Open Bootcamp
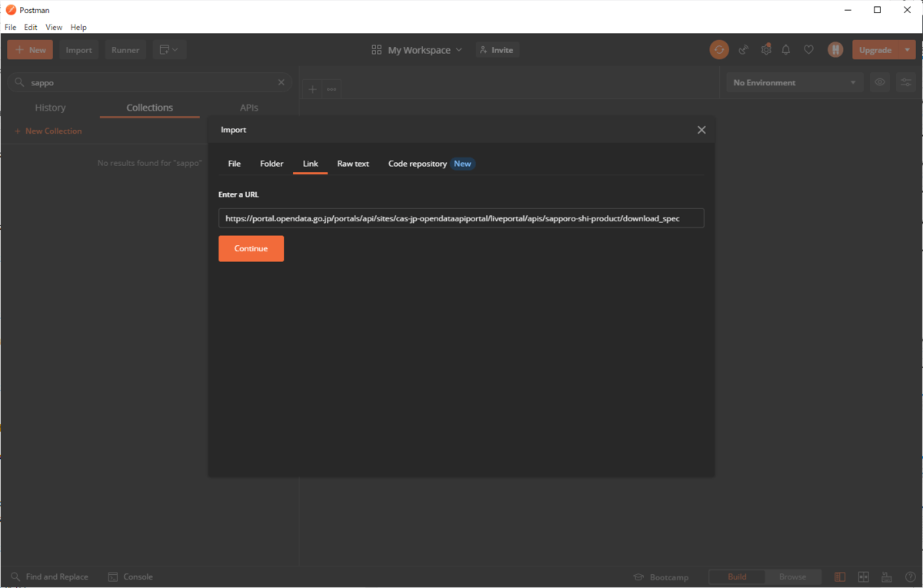Image resolution: width=923 pixels, height=588 pixels. 661,577
